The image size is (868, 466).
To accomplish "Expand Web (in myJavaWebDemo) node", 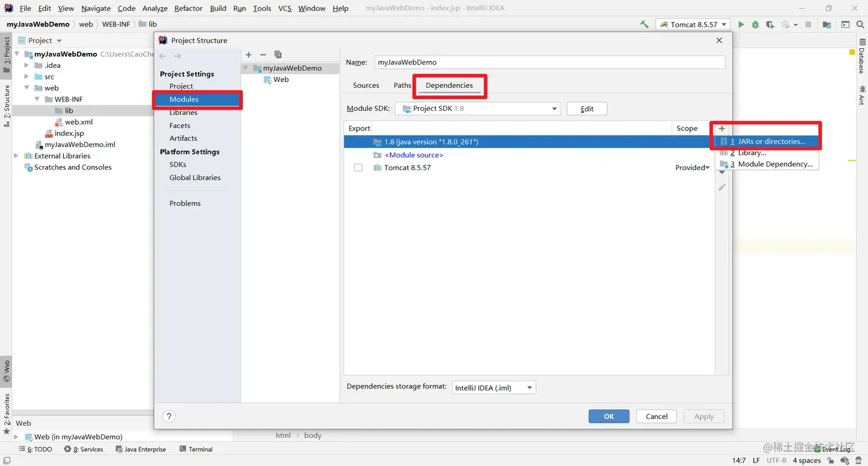I will (x=16, y=437).
